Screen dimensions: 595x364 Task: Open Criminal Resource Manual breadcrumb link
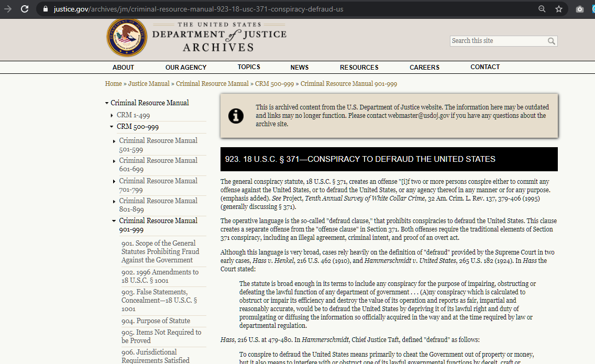click(212, 83)
